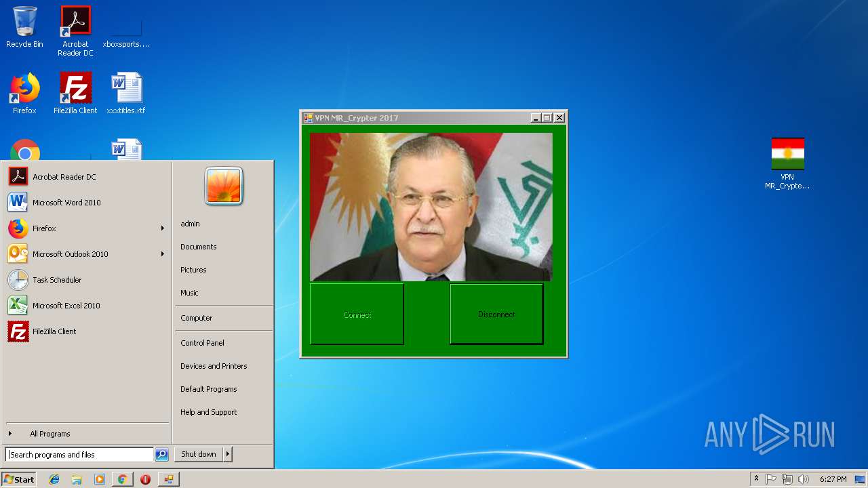Click the Windows Start button
Image resolution: width=868 pixels, height=488 pixels.
[19, 479]
